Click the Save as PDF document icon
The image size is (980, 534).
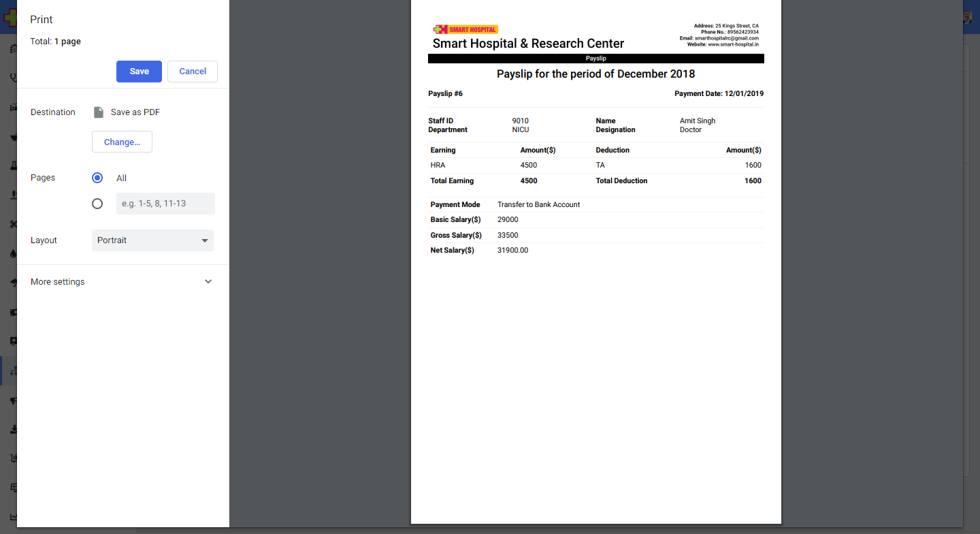click(99, 112)
